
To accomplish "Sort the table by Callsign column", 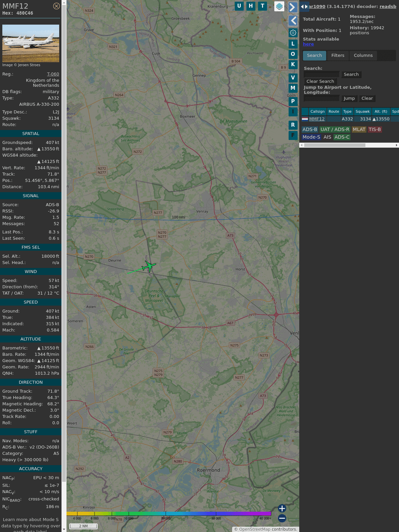I will click(x=317, y=112).
